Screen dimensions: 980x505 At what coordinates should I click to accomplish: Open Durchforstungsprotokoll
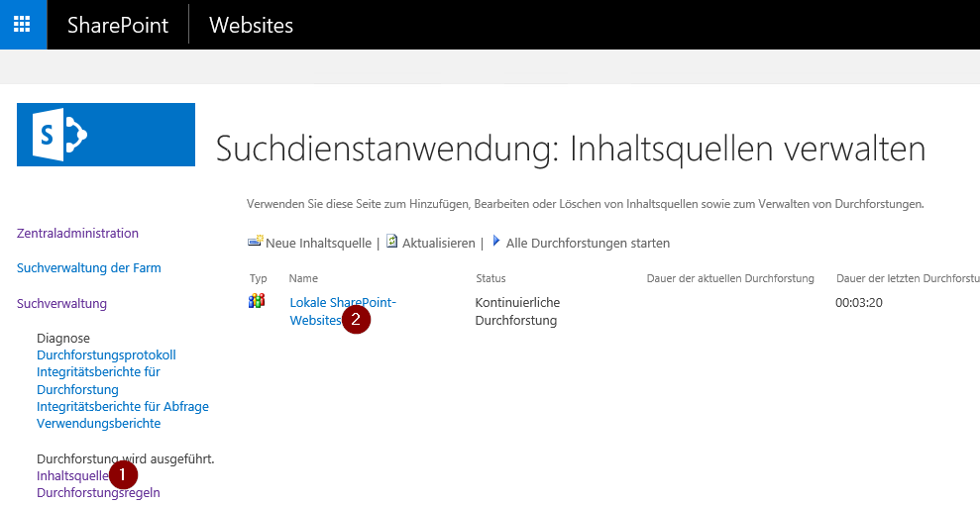pyautogui.click(x=106, y=354)
